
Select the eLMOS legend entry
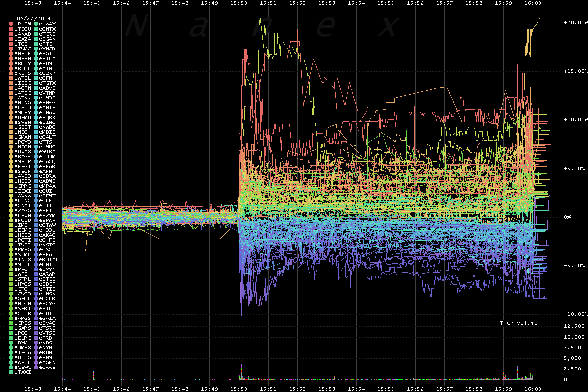[47, 98]
